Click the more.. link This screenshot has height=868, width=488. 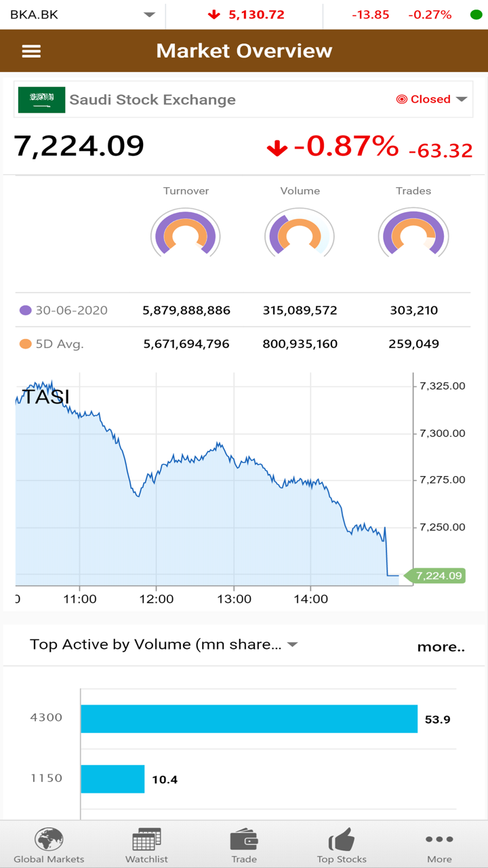[x=441, y=647]
